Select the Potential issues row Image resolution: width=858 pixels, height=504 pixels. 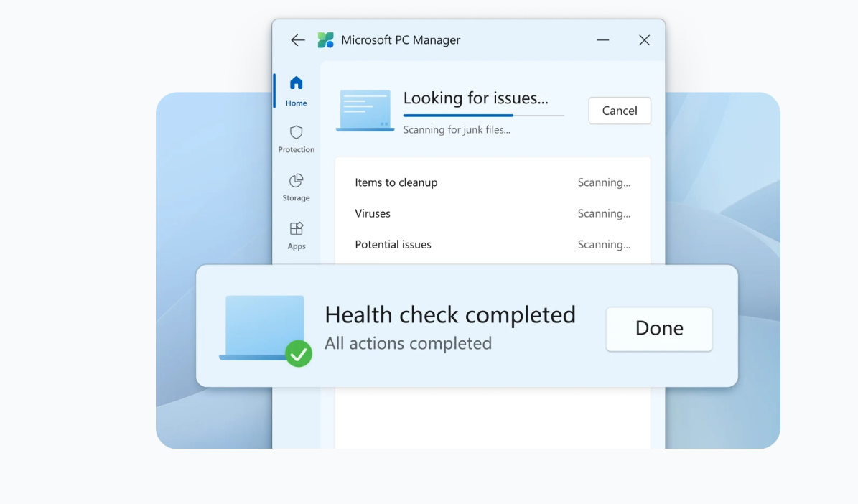493,245
